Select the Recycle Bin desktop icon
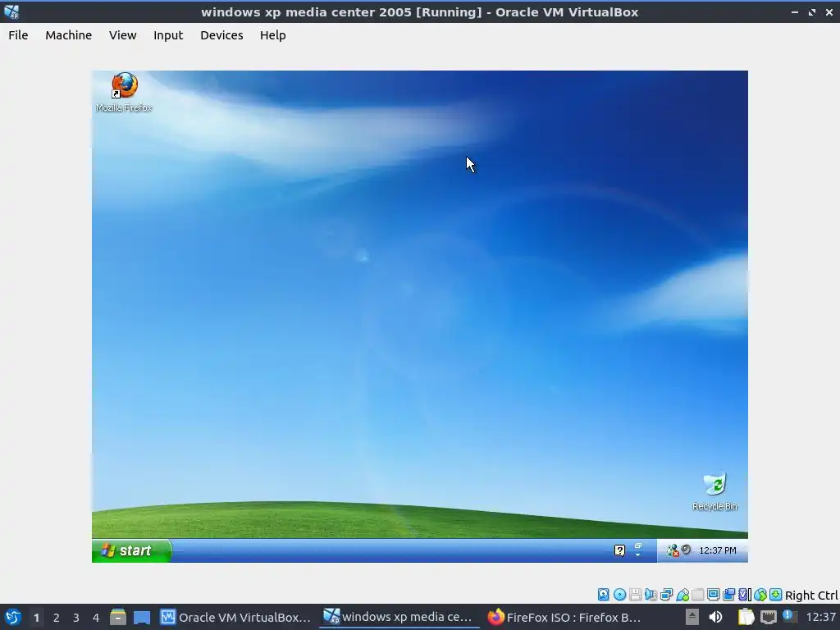Viewport: 840px width, 630px height. coord(714,491)
